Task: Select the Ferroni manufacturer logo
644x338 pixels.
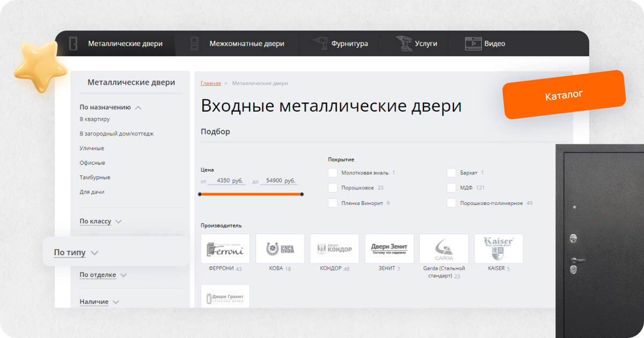Action: click(x=225, y=248)
